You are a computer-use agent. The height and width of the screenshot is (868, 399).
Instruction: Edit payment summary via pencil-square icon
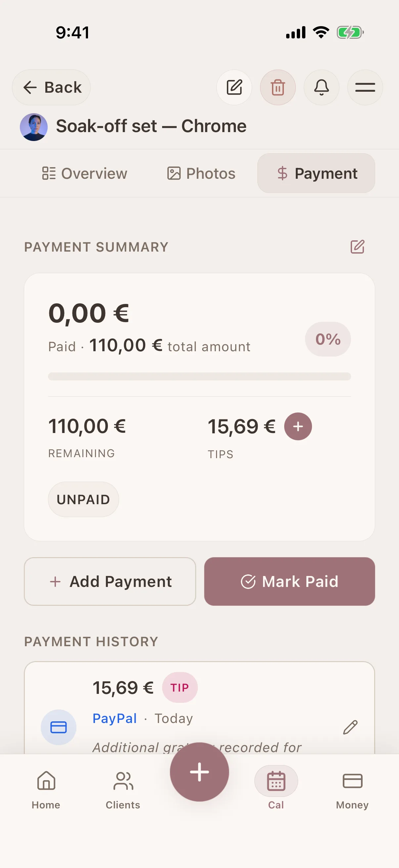(x=357, y=247)
